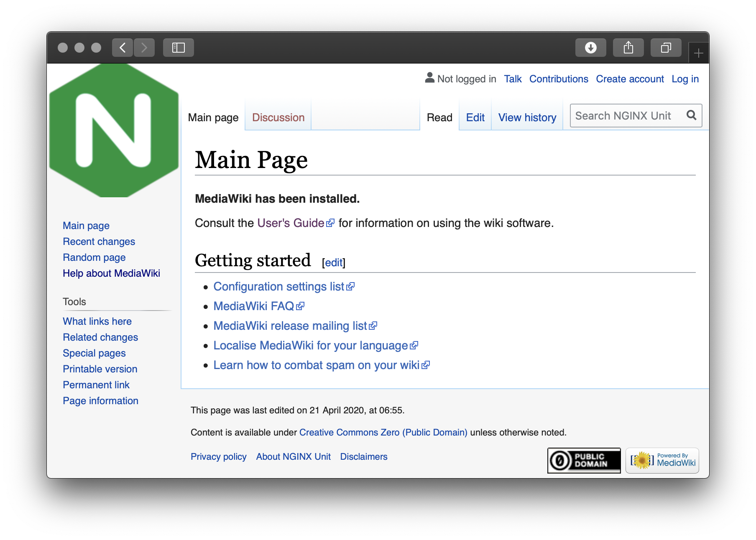Open the downloads icon in toolbar

point(590,48)
